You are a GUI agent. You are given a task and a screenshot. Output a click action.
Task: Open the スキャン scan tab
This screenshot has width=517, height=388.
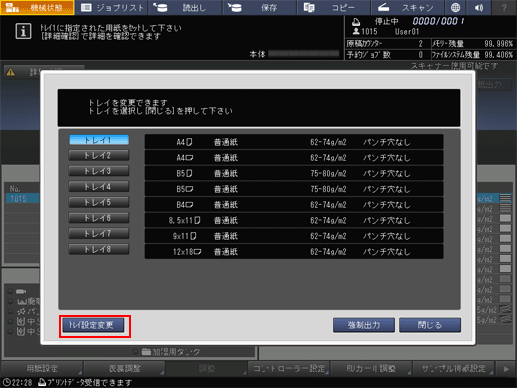tap(407, 8)
